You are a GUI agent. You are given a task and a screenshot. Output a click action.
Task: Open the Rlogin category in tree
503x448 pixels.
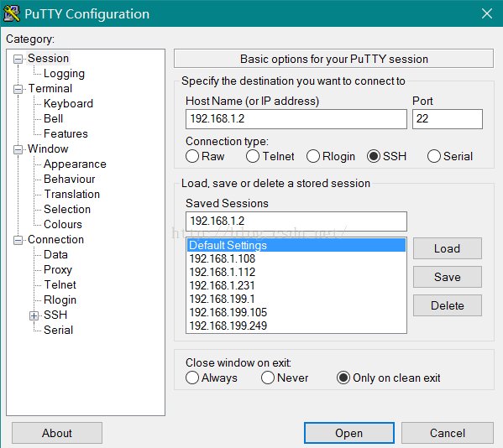[60, 300]
